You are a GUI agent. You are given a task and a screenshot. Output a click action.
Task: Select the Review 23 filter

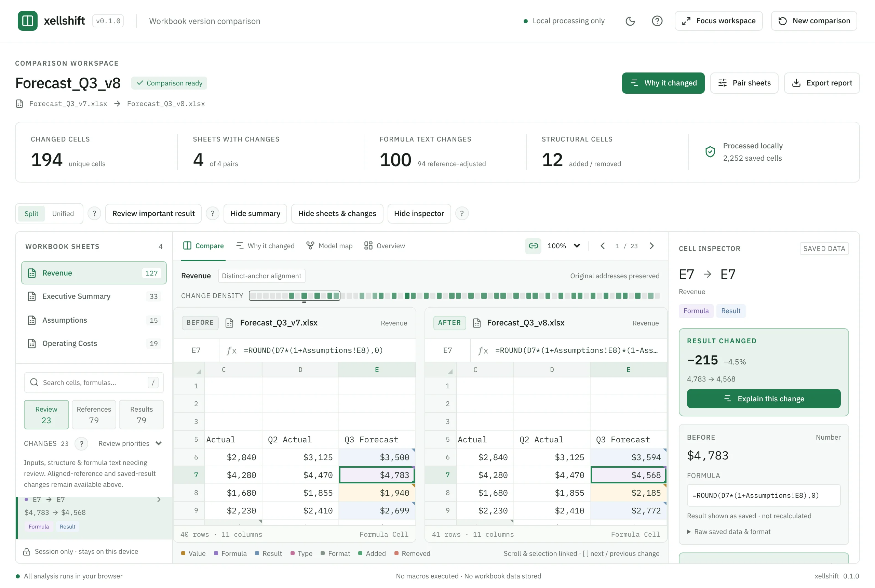46,415
